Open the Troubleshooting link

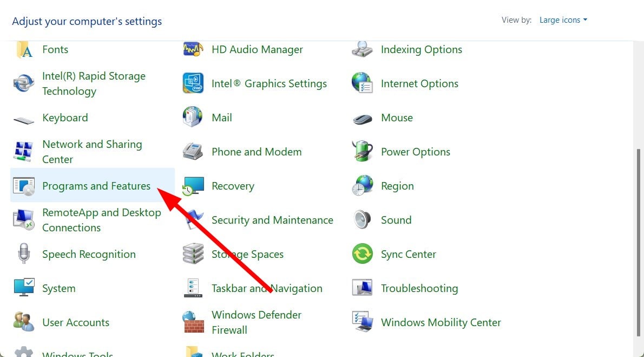(419, 288)
